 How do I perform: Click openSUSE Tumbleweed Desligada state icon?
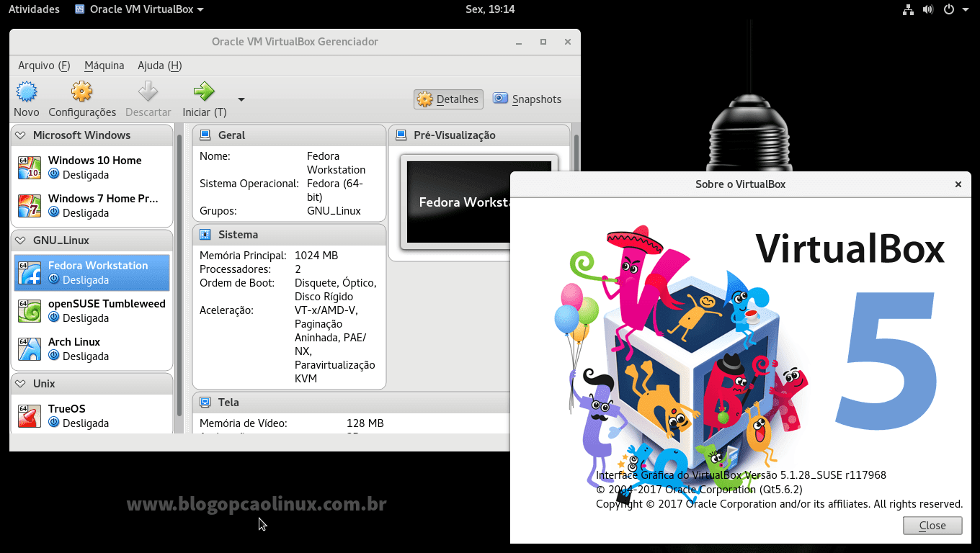click(x=54, y=318)
